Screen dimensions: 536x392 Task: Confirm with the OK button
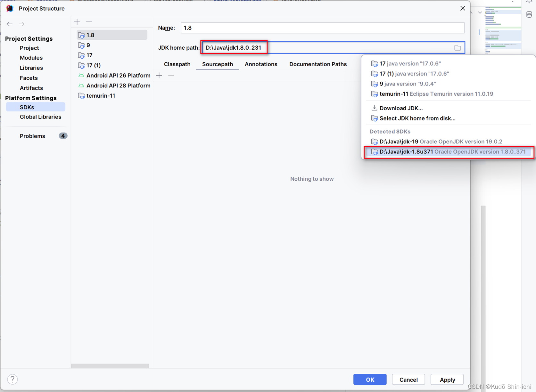(370, 380)
